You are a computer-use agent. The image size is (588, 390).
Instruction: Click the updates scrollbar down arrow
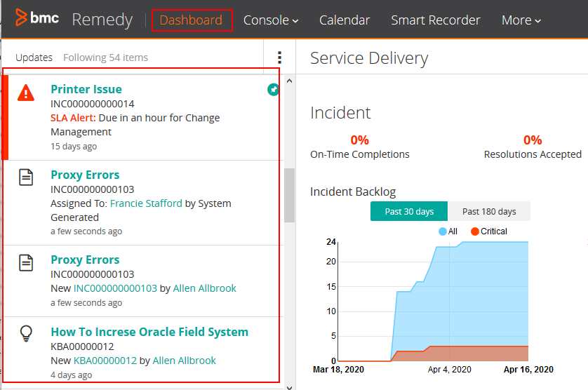point(289,387)
